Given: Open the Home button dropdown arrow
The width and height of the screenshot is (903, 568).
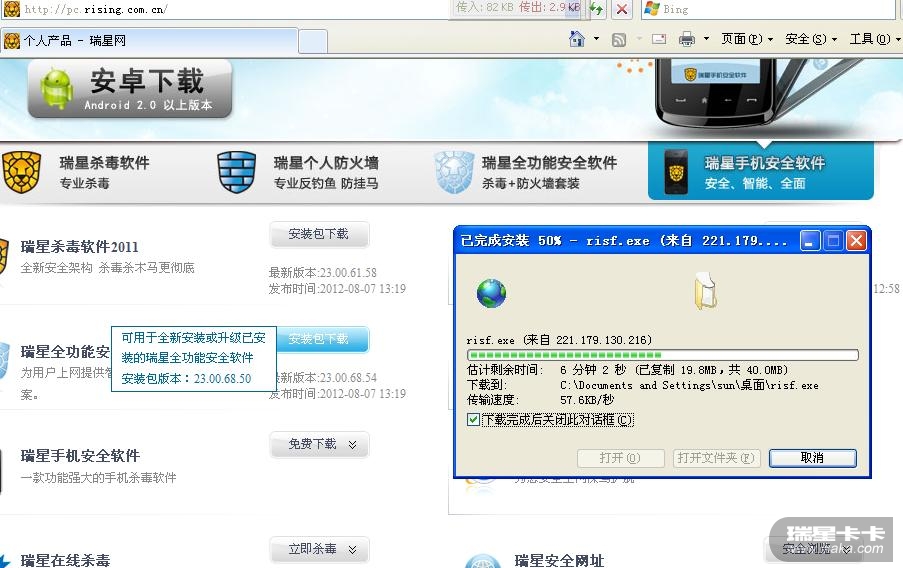Looking at the screenshot, I should (596, 39).
